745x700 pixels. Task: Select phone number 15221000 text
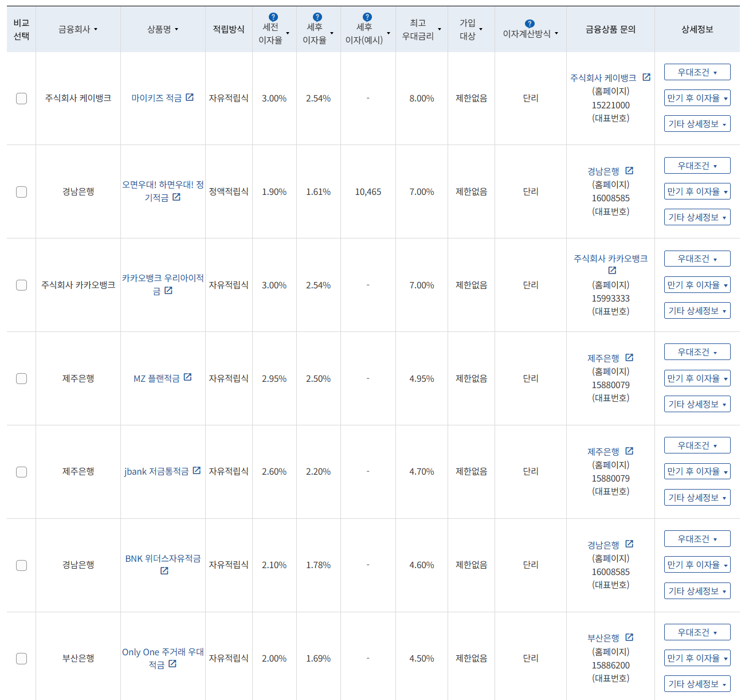click(x=611, y=105)
